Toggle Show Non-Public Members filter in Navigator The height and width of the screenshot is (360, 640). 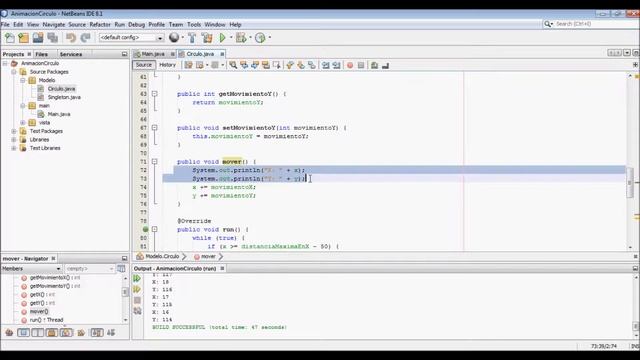52,333
